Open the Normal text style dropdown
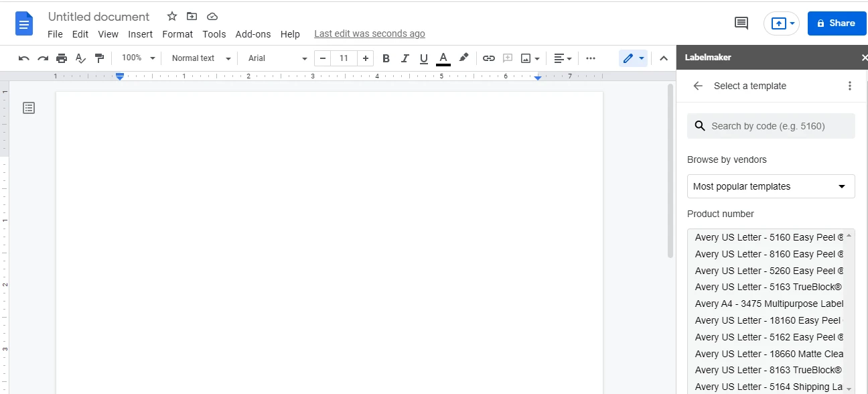The image size is (868, 394). coord(201,58)
